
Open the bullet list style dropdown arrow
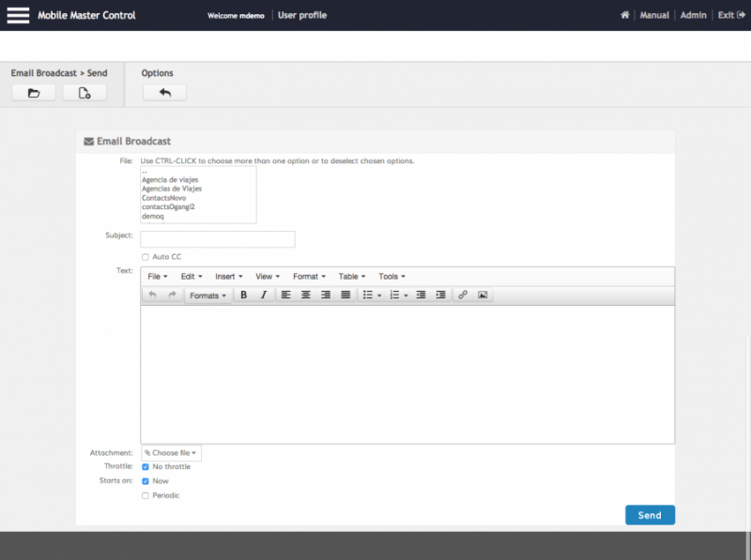point(379,295)
